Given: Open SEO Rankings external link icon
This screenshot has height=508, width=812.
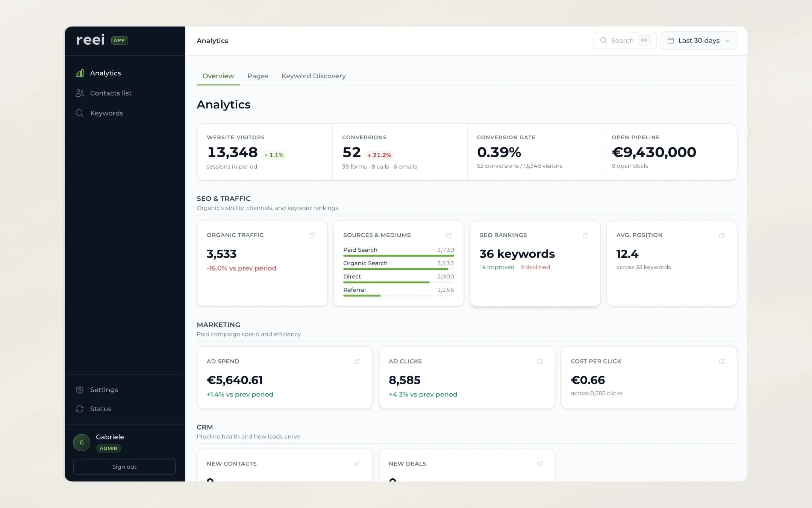Looking at the screenshot, I should click(x=585, y=235).
